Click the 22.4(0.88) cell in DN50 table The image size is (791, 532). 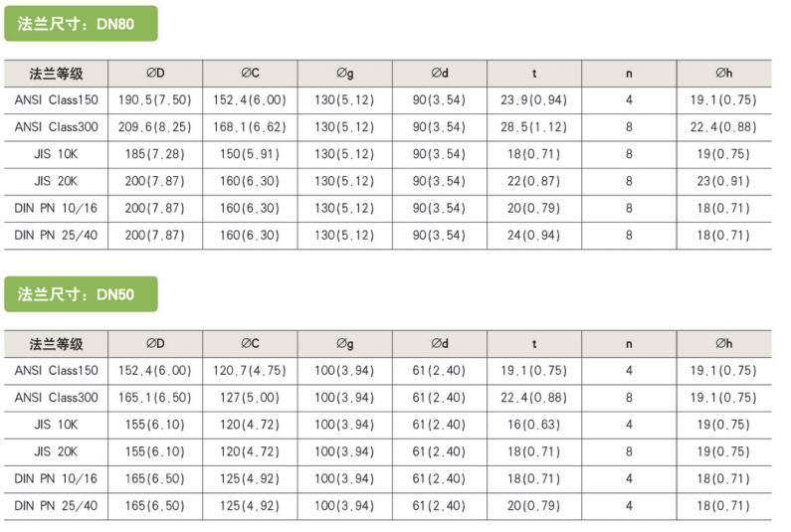pyautogui.click(x=534, y=398)
